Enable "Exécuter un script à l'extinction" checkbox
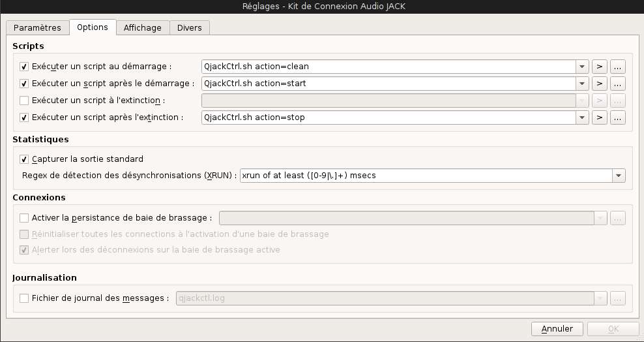The width and height of the screenshot is (644, 342). point(25,101)
